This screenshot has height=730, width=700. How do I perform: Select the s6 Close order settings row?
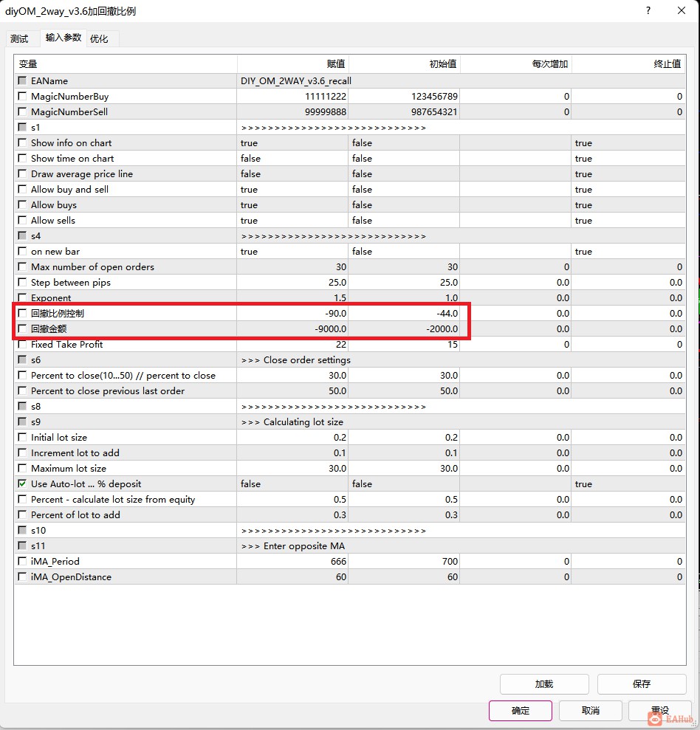350,360
